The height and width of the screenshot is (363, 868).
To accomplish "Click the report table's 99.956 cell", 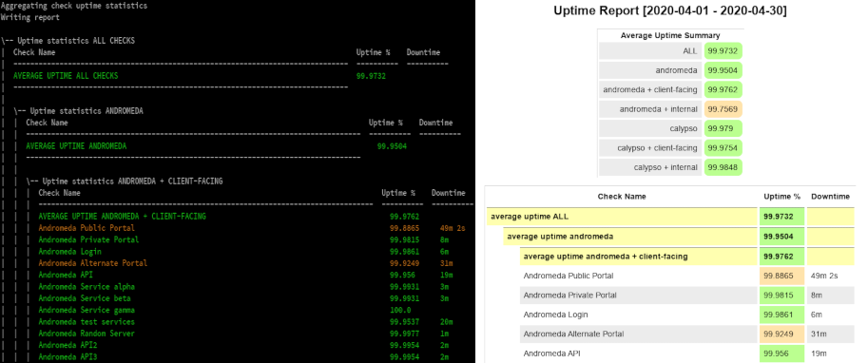I will (781, 353).
